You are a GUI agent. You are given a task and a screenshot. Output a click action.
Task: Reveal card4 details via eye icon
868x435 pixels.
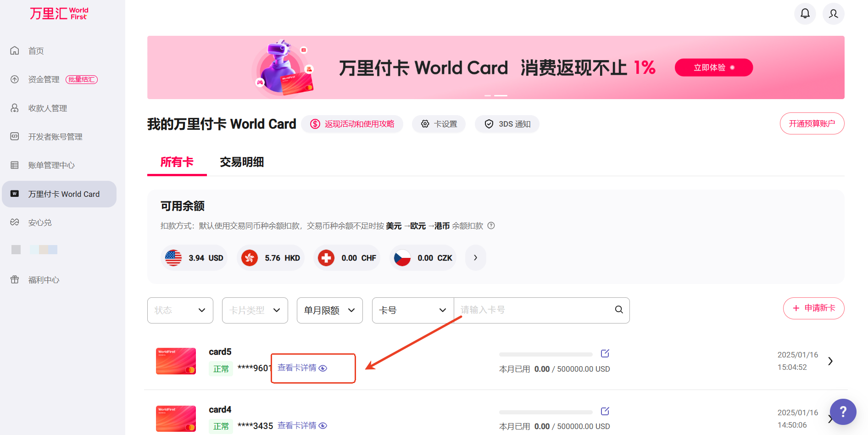click(323, 426)
